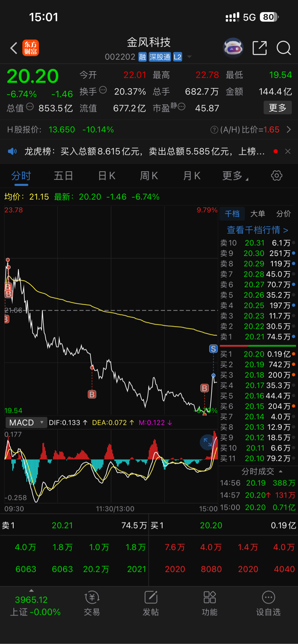Open the 东方财富 logo

(31, 48)
